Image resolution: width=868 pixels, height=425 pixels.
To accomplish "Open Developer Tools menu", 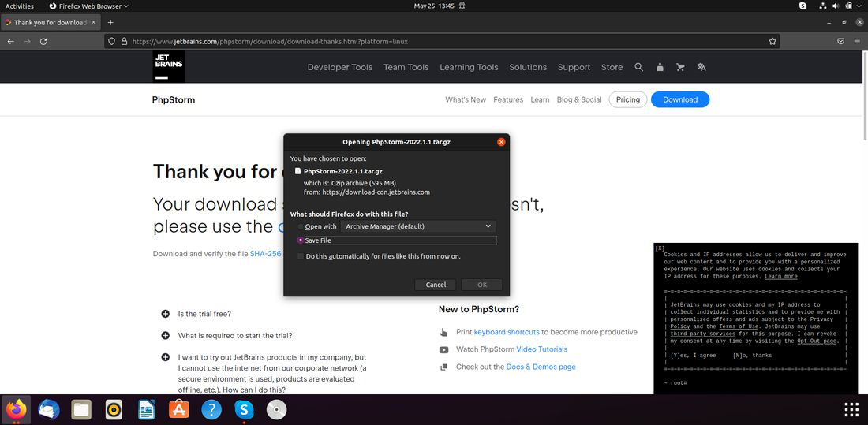I will 340,67.
